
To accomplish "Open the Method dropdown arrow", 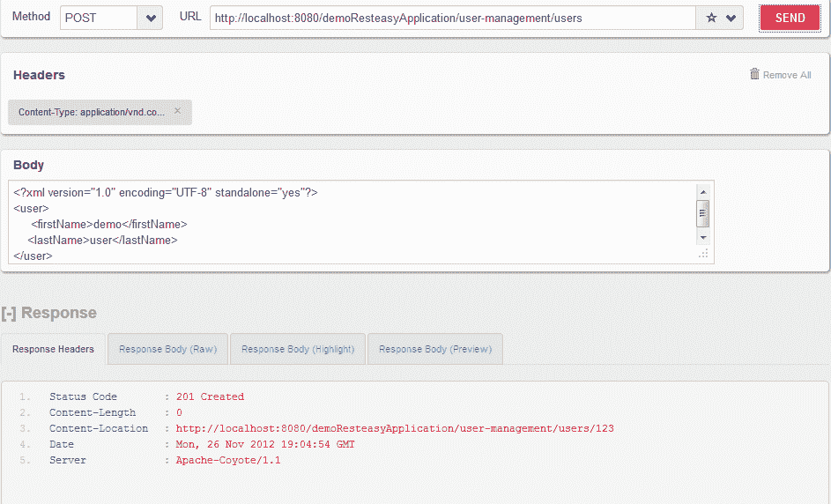I will (151, 18).
